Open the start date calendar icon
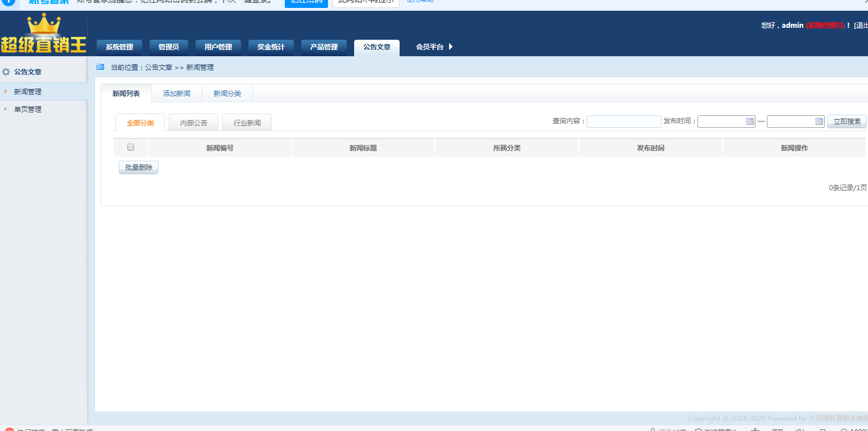Screen dimensions: 868x431 tap(749, 122)
